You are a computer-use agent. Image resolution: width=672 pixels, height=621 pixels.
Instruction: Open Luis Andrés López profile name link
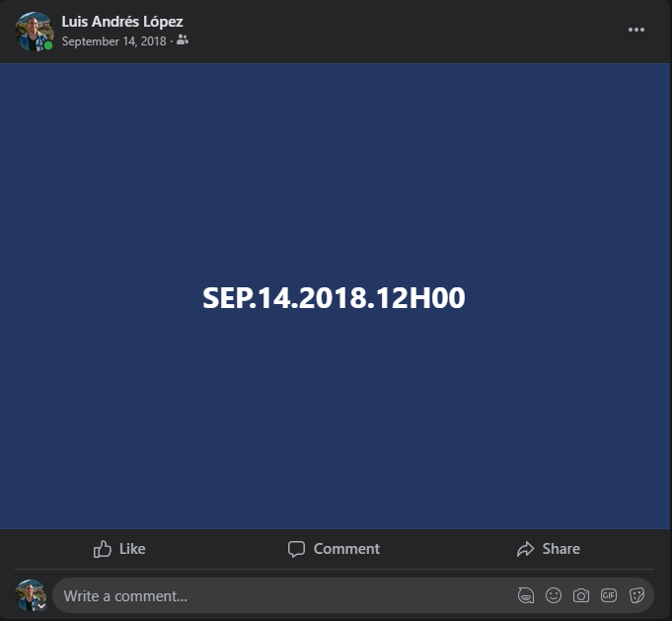pos(122,22)
